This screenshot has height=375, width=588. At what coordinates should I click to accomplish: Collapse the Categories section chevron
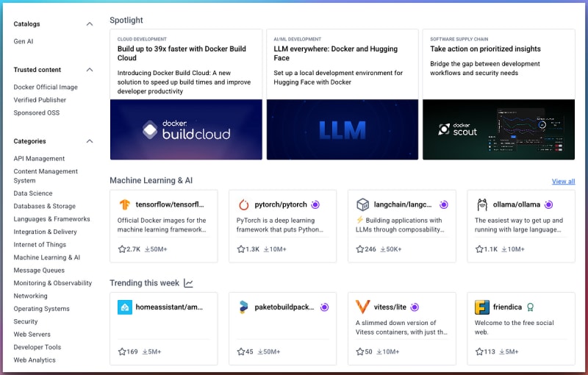(90, 141)
